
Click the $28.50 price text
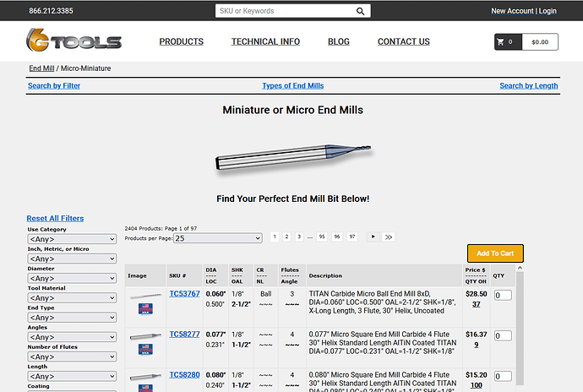pyautogui.click(x=476, y=294)
